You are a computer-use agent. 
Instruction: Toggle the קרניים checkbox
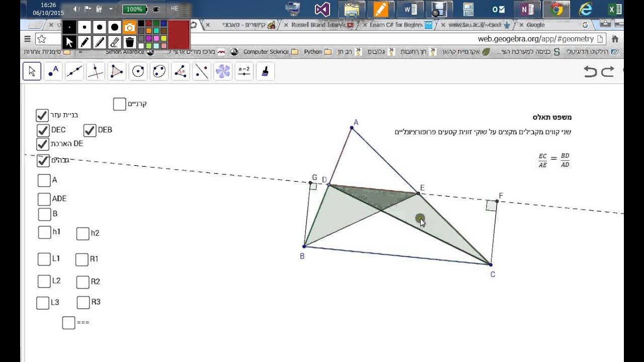pos(119,104)
